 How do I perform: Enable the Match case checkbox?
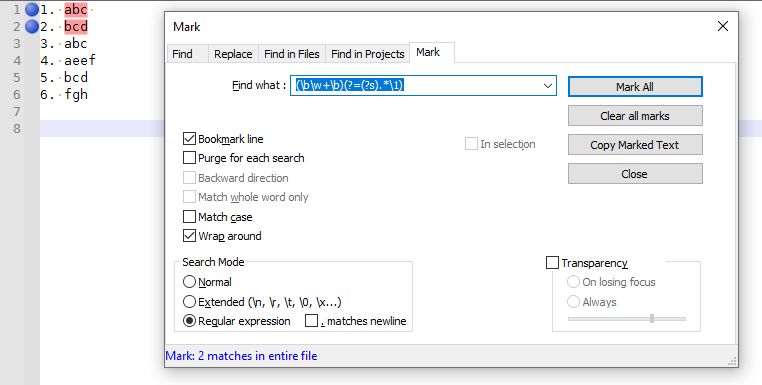pos(189,216)
